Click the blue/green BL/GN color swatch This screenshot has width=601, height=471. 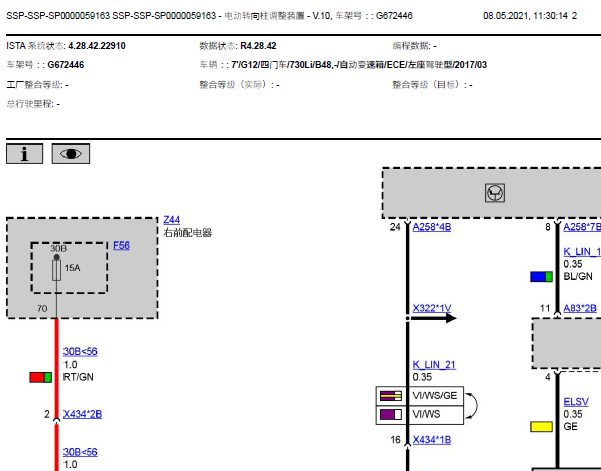click(542, 277)
